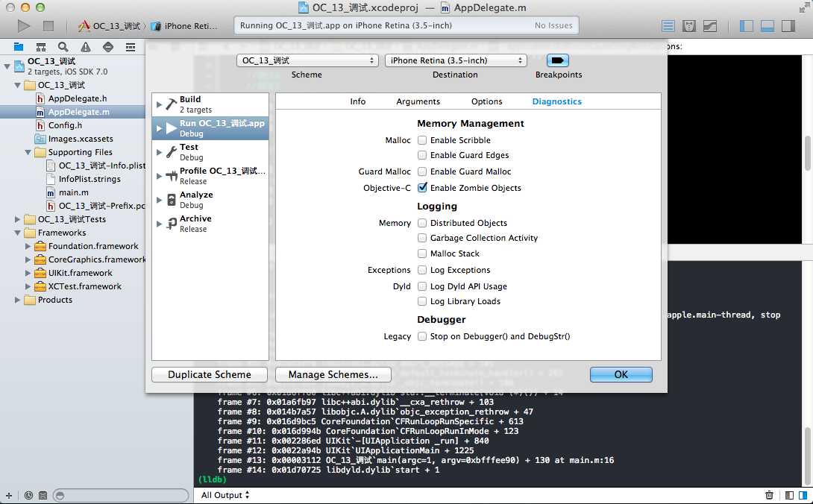Click the Run play button in toolbar
This screenshot has width=813, height=504.
point(23,25)
